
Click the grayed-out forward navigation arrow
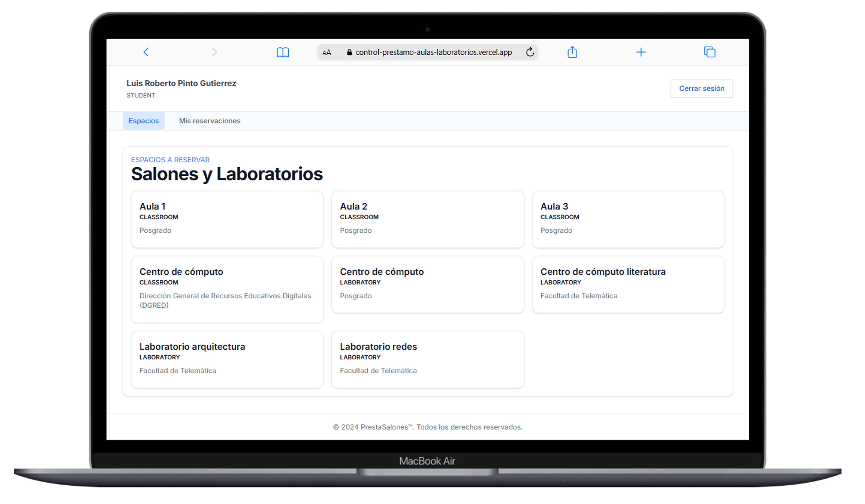(x=214, y=52)
